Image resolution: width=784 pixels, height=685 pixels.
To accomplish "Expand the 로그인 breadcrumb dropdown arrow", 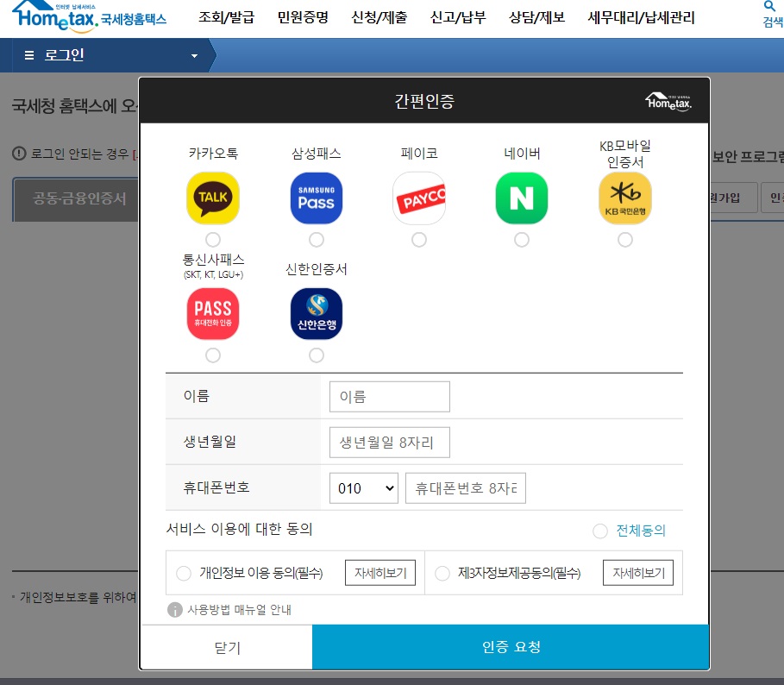I will coord(195,56).
